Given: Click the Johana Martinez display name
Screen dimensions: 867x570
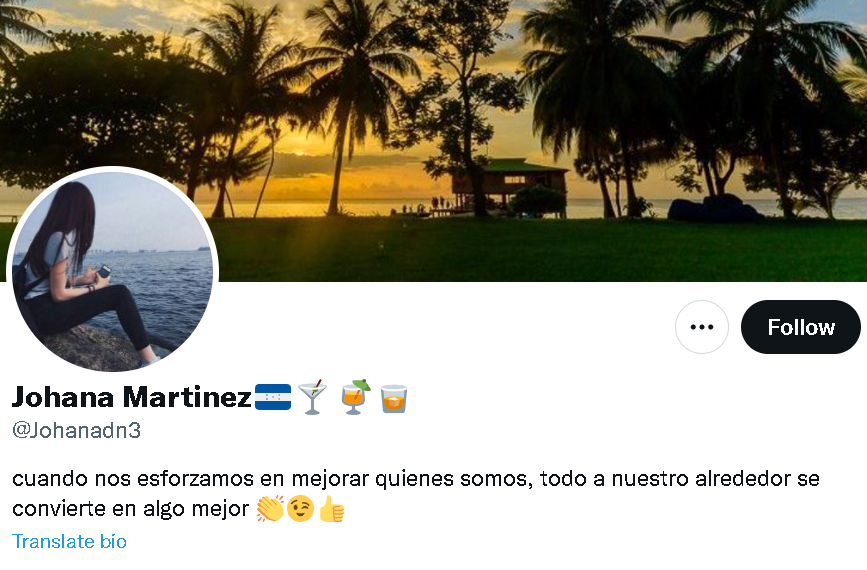Looking at the screenshot, I should 132,396.
